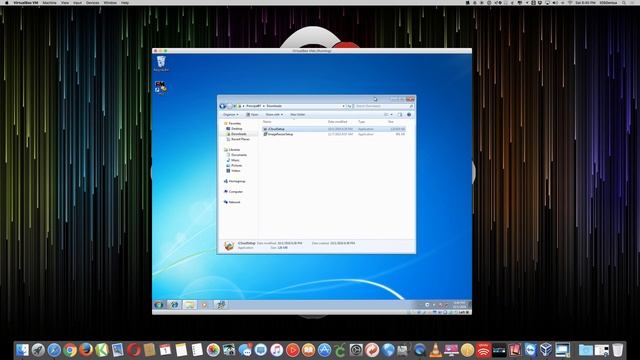Click the Windows taskbar clock

459,305
